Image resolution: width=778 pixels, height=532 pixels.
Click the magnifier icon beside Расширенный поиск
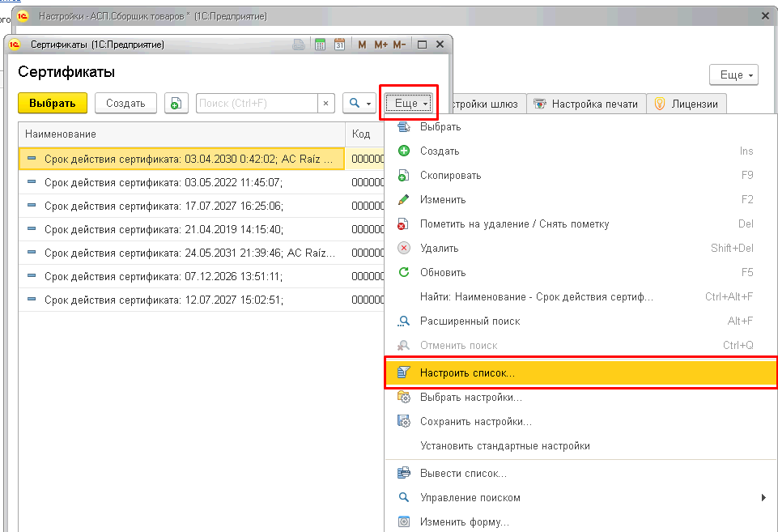point(404,321)
